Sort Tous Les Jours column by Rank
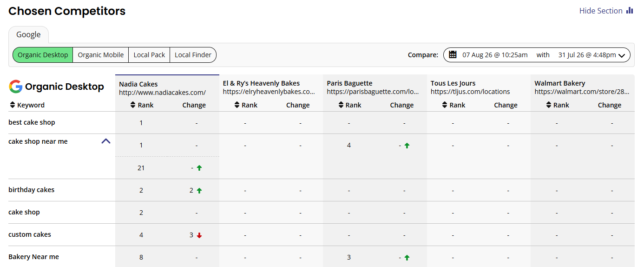The height and width of the screenshot is (267, 644). [x=445, y=105]
